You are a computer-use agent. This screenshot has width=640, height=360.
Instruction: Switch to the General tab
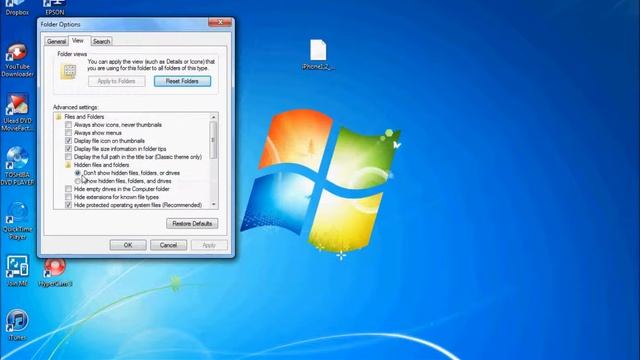[x=56, y=41]
